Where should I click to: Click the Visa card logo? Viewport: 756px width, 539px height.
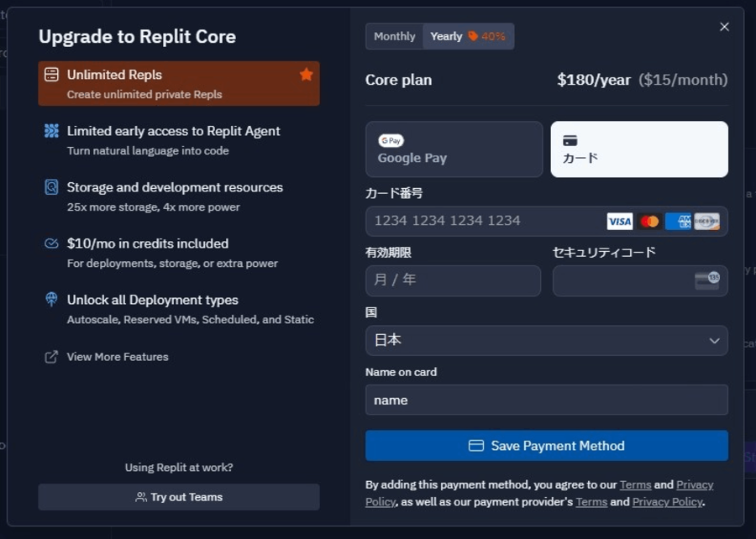pyautogui.click(x=620, y=222)
